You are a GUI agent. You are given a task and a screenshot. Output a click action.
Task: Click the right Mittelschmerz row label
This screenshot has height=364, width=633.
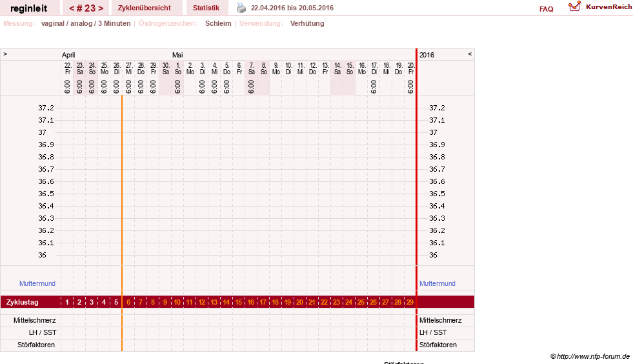click(x=441, y=320)
